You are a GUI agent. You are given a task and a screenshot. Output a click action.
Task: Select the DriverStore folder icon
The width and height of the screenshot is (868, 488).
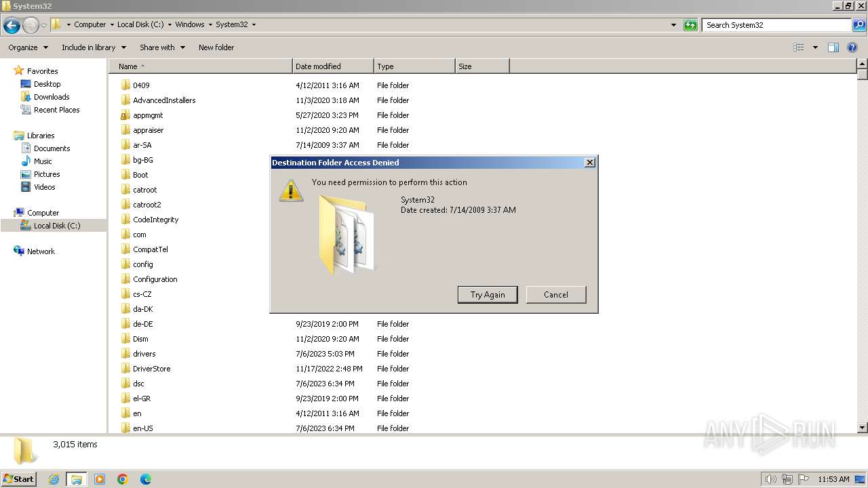click(125, 369)
